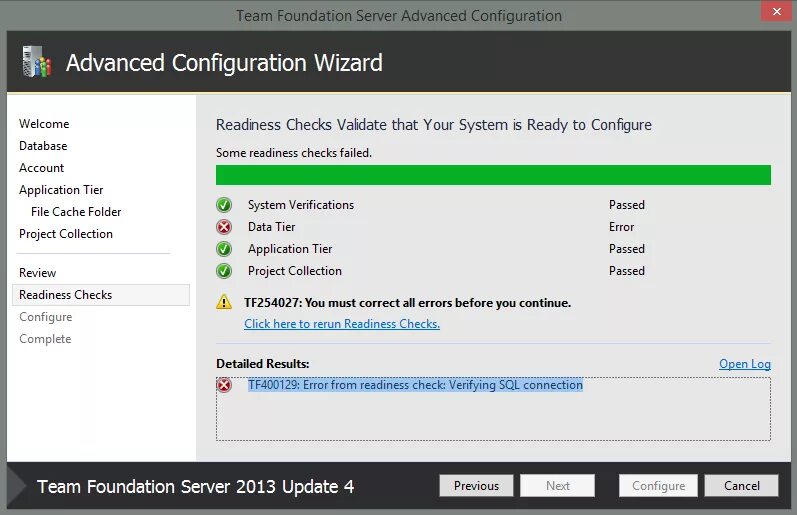Image resolution: width=797 pixels, height=515 pixels.
Task: Select the Readiness Checks step
Action: (x=101, y=295)
